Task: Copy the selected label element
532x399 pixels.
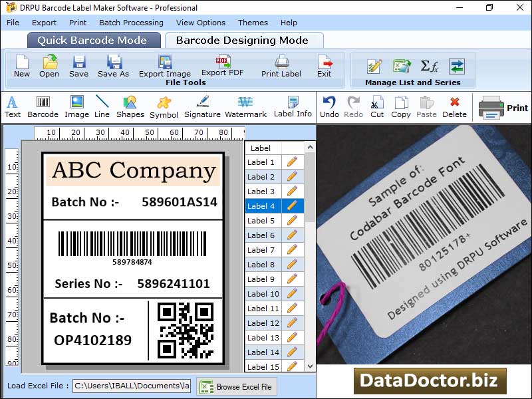Action: pyautogui.click(x=400, y=106)
